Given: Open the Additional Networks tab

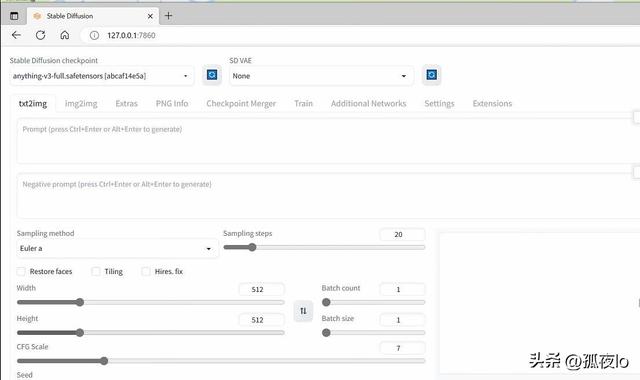Looking at the screenshot, I should click(x=369, y=104).
